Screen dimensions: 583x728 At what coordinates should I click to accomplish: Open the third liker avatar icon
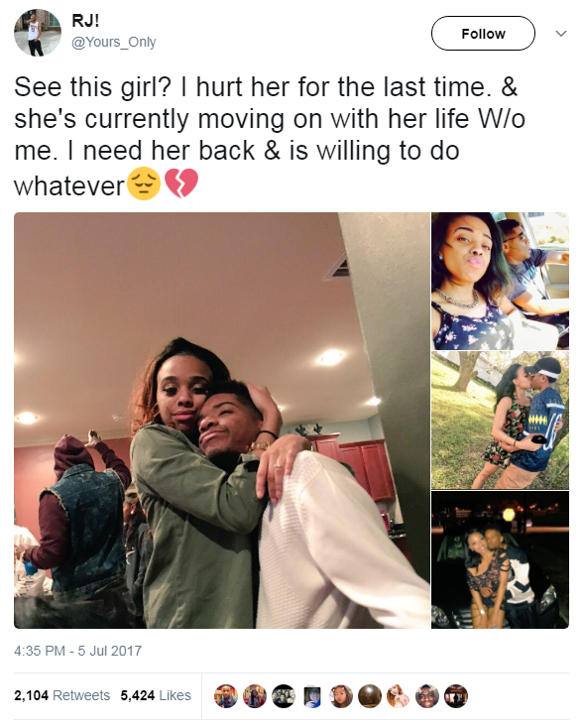pyautogui.click(x=284, y=696)
